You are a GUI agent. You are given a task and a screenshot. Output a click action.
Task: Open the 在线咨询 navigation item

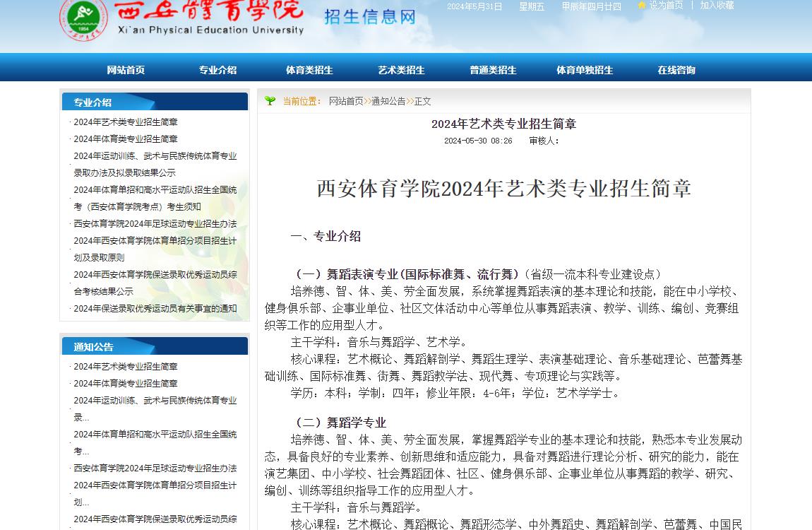click(x=676, y=70)
